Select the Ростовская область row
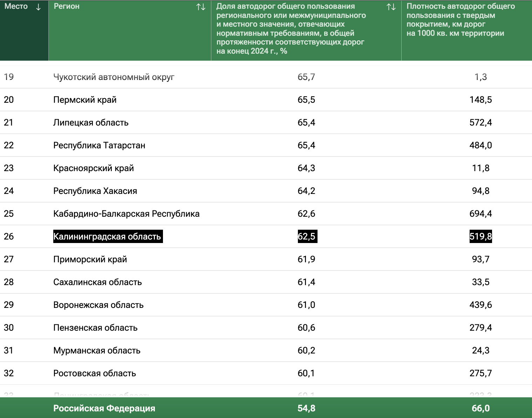 [266, 373]
